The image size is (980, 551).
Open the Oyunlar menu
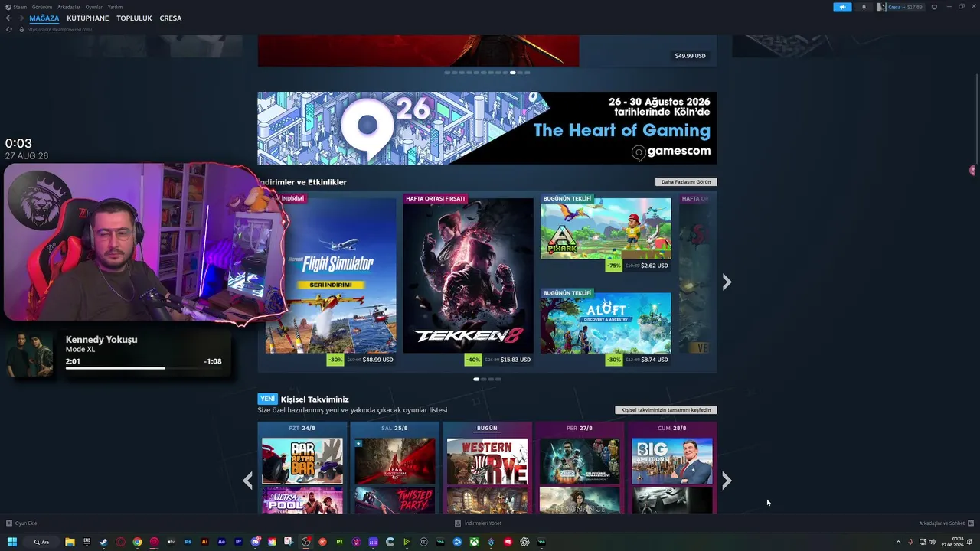point(93,7)
